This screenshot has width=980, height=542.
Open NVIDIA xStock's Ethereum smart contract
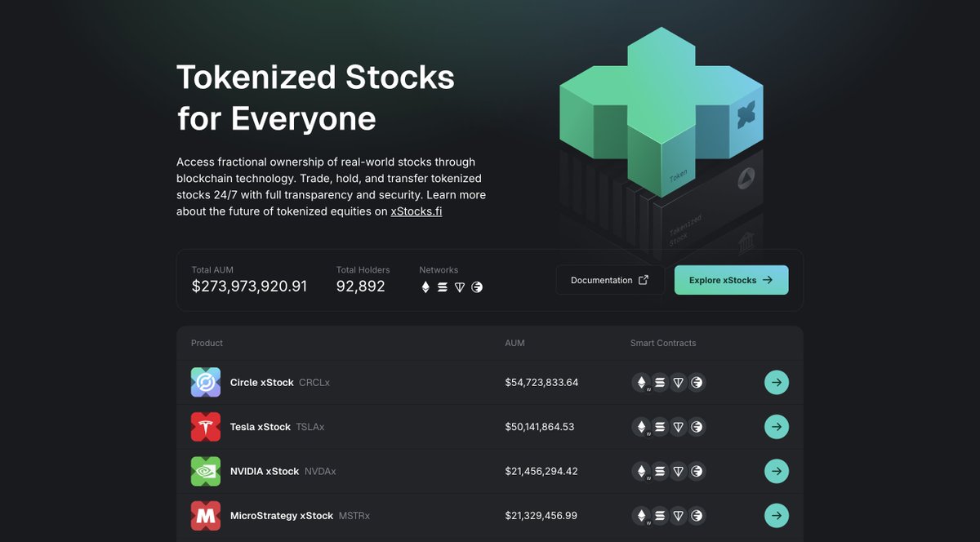point(641,471)
